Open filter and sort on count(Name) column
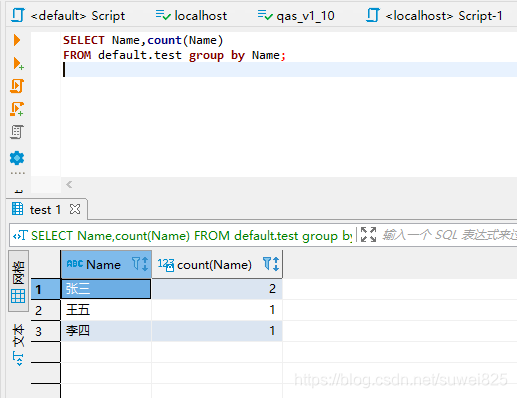The image size is (517, 398). tap(271, 264)
